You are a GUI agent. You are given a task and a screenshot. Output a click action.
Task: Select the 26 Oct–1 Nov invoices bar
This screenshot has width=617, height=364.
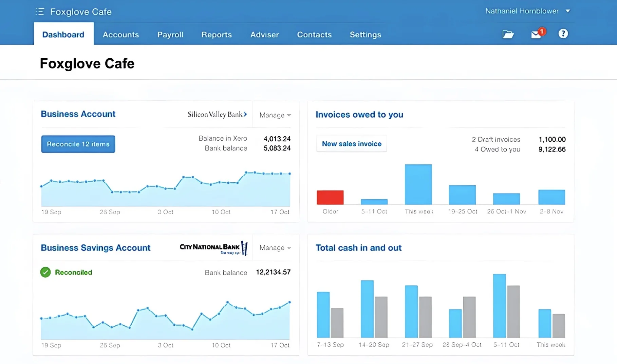click(506, 199)
